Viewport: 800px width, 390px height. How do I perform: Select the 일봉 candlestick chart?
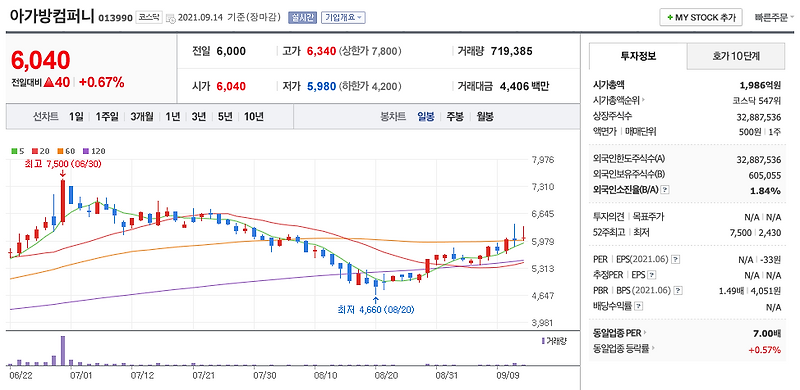(426, 117)
